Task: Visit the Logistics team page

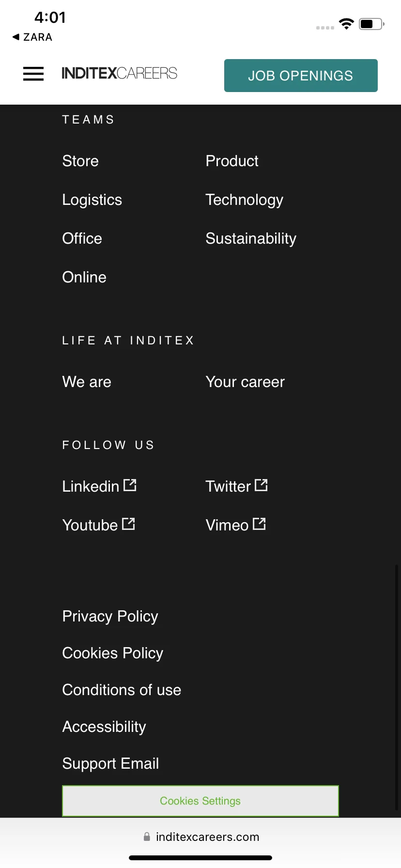Action: point(92,200)
